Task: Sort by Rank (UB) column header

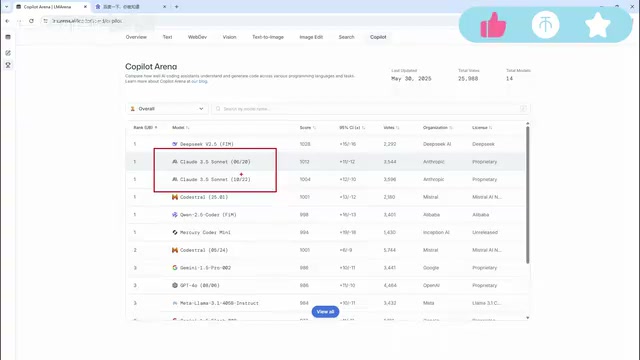Action: click(x=145, y=128)
